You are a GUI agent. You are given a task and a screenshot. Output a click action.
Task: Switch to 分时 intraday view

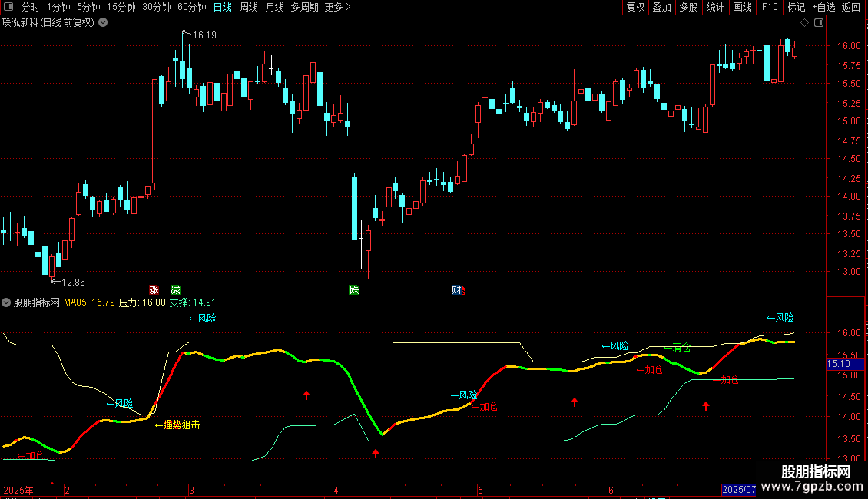pos(31,7)
